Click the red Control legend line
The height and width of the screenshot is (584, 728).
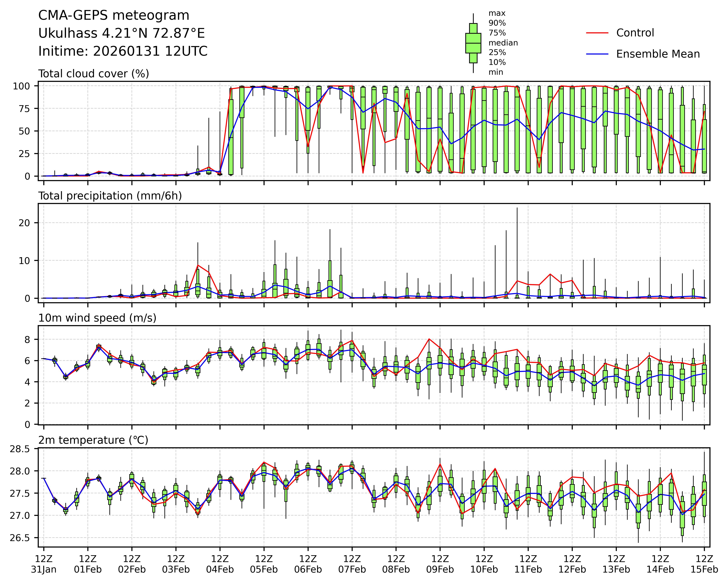(597, 33)
